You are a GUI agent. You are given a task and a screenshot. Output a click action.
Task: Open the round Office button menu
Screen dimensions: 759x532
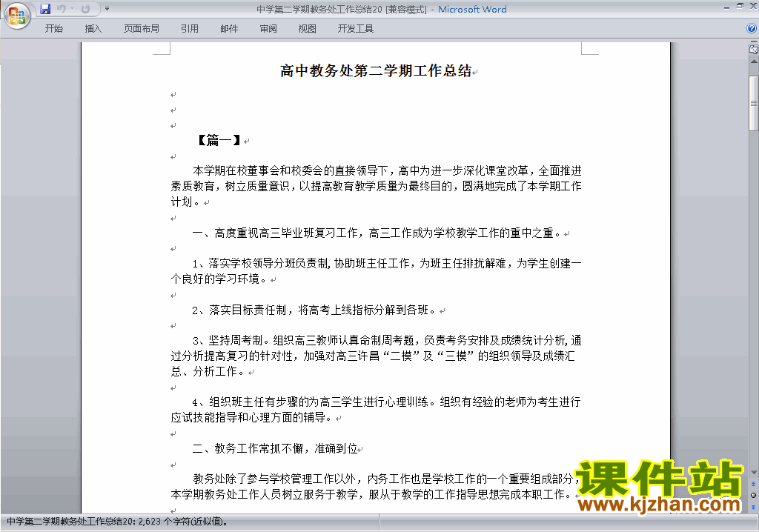[18, 16]
